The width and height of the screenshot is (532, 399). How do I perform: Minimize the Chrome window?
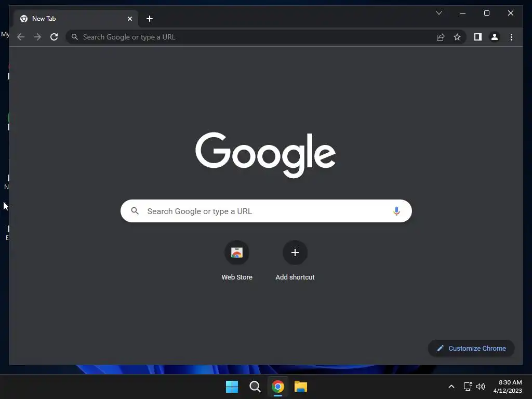463,13
